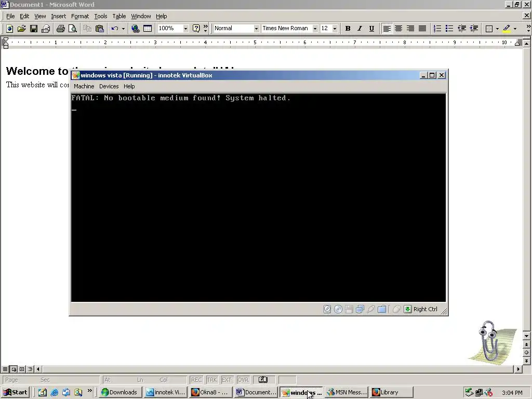Image resolution: width=532 pixels, height=399 pixels.
Task: Click the Outside Border icon
Action: tap(489, 29)
